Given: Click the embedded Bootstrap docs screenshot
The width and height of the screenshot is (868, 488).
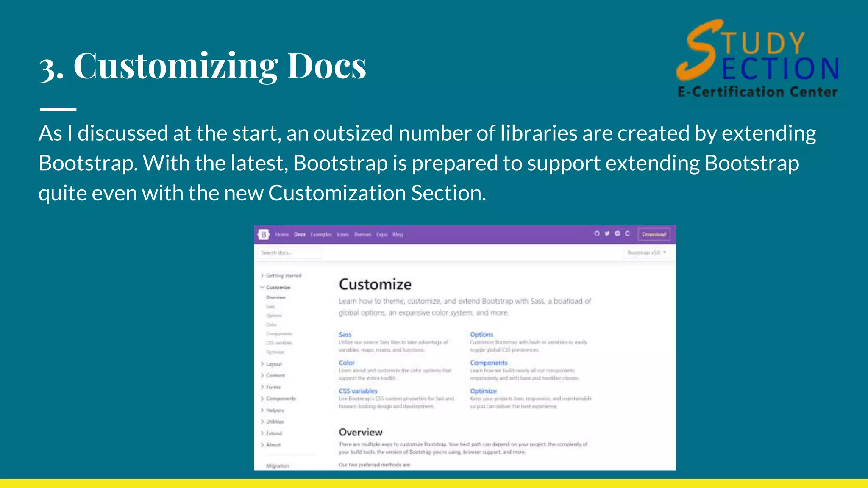Looking at the screenshot, I should tap(465, 347).
